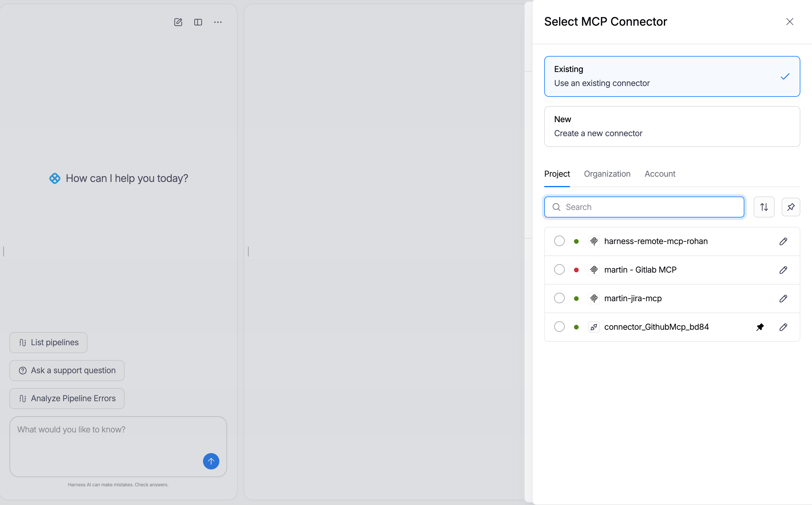Click martin-jira-mcp name text
812x505 pixels.
[x=633, y=299]
